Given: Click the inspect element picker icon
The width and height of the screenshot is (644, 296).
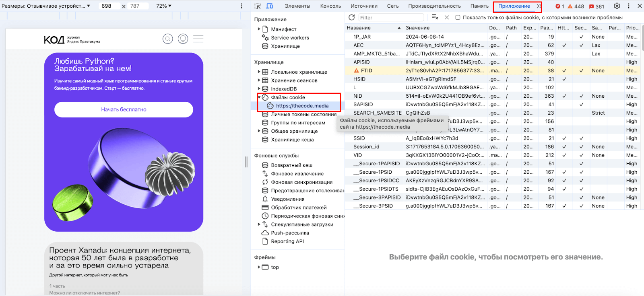Looking at the screenshot, I should point(258,6).
